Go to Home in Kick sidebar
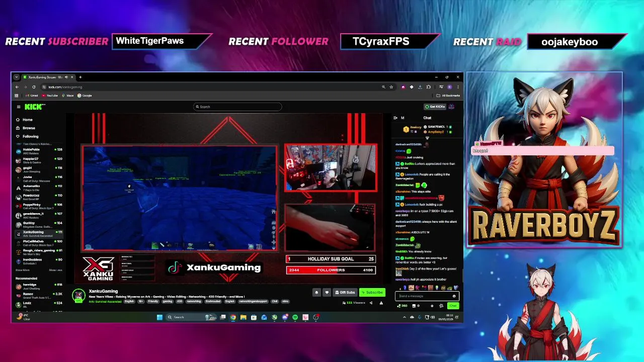The width and height of the screenshot is (644, 362). pyautogui.click(x=24, y=120)
